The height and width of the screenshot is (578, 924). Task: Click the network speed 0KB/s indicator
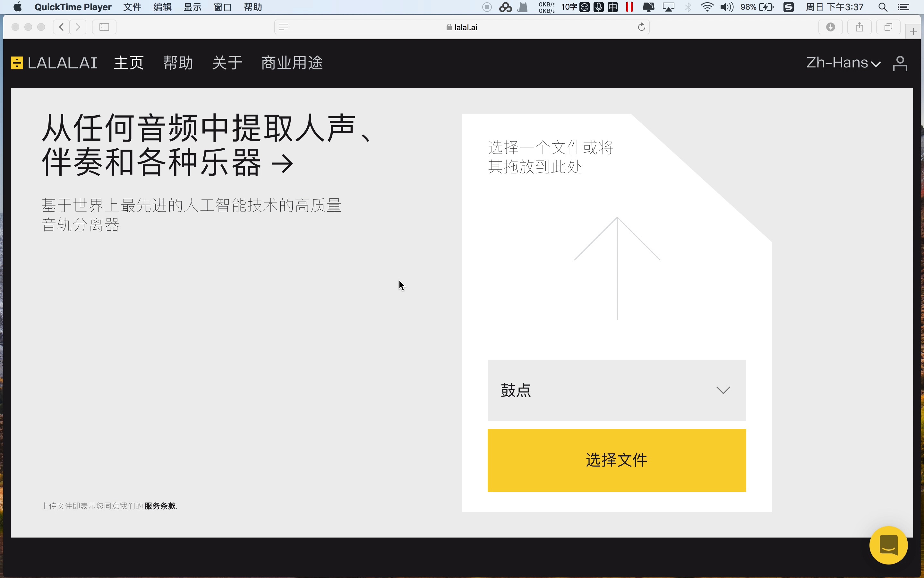coord(546,7)
